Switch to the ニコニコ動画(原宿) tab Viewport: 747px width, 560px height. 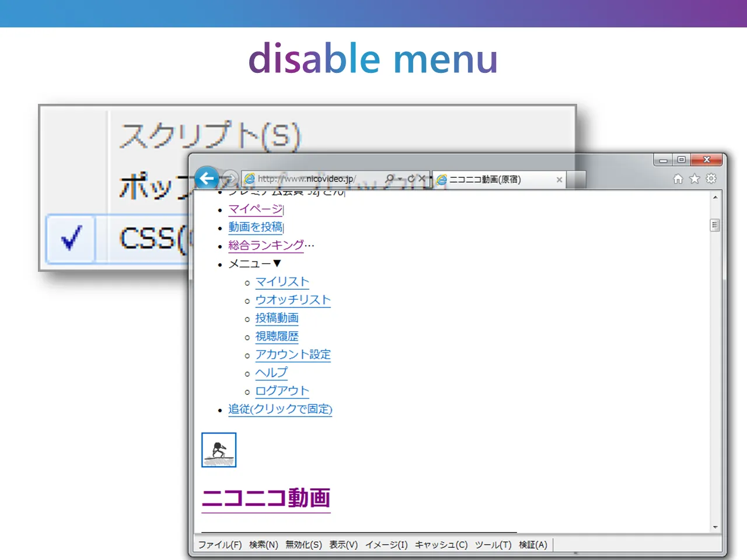click(499, 180)
